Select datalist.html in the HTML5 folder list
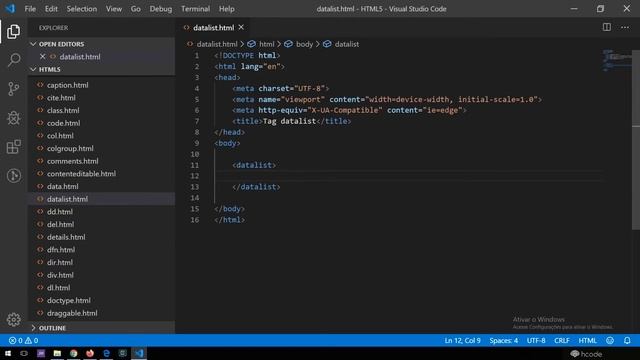640x360 pixels. pos(101,199)
